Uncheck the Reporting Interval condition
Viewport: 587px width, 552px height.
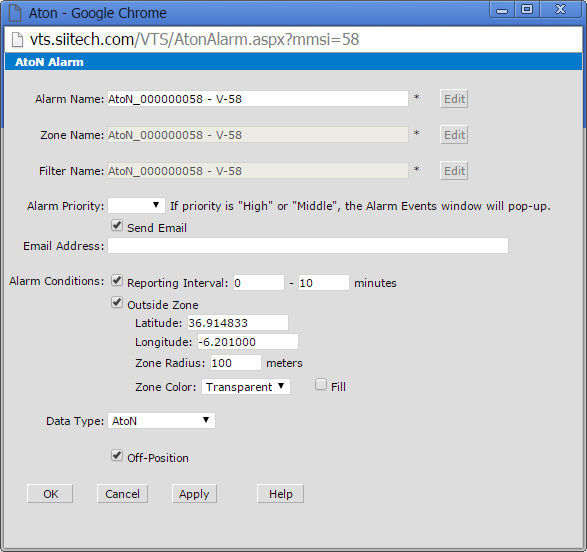(x=117, y=280)
